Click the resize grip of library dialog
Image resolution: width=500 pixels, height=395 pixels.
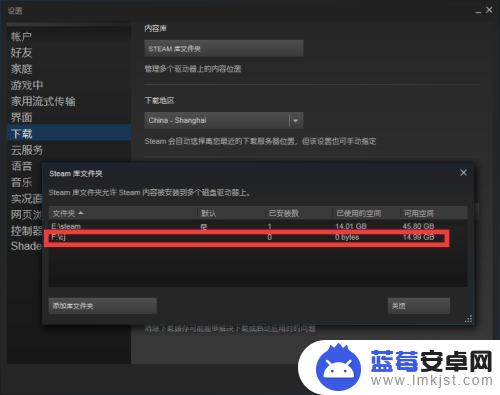pos(468,319)
